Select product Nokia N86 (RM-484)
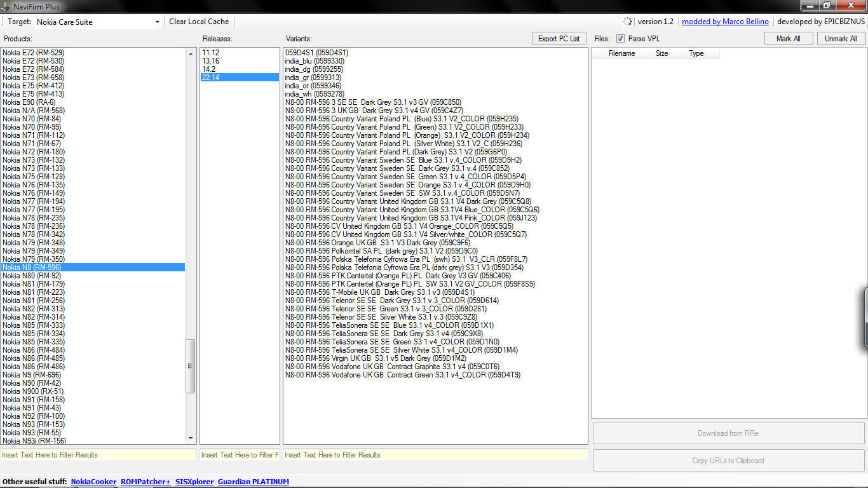 coord(93,350)
